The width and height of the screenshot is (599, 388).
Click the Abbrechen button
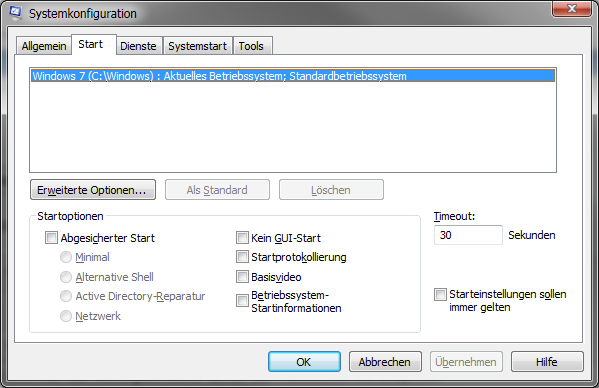[x=385, y=362]
